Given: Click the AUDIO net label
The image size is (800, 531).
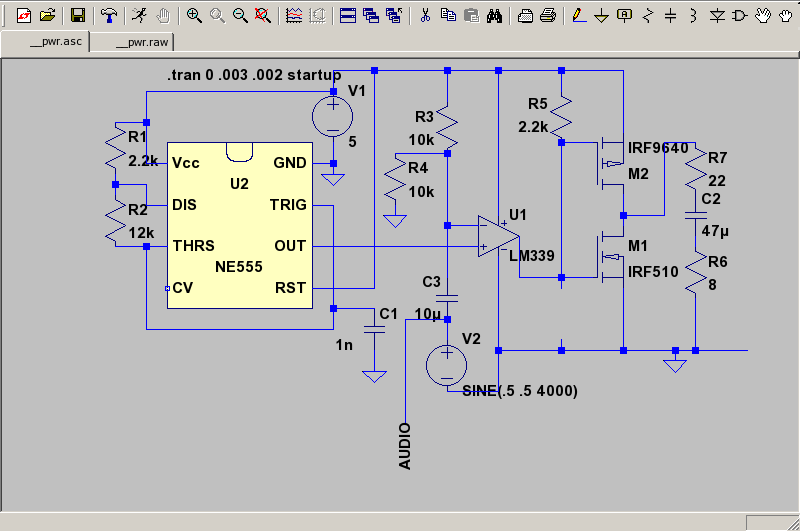Looking at the screenshot, I should (405, 446).
